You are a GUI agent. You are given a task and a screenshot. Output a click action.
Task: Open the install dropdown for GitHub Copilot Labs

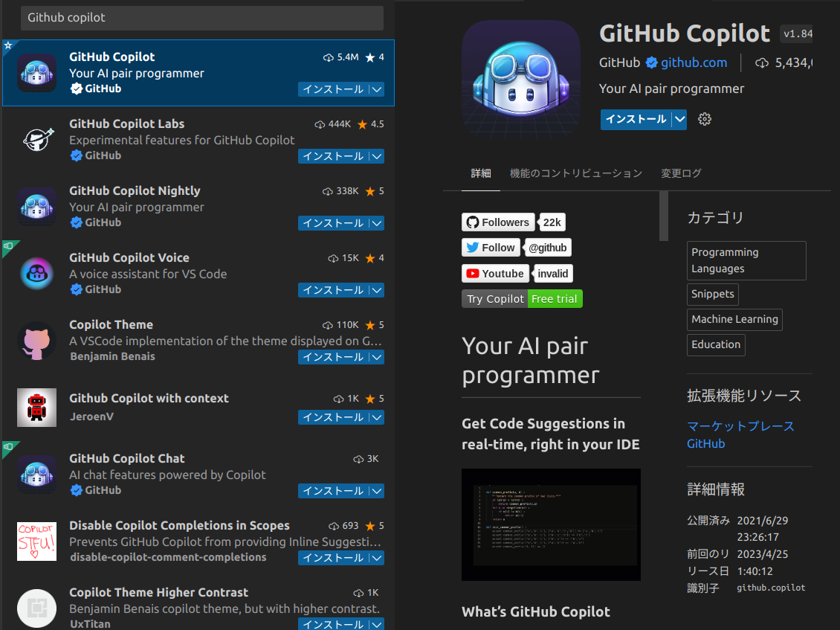point(378,156)
